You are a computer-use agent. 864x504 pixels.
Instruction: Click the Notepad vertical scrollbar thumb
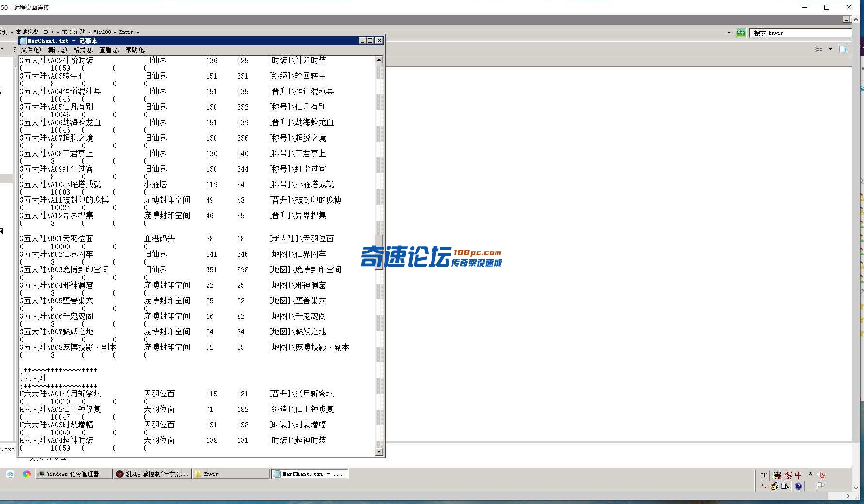(x=379, y=252)
